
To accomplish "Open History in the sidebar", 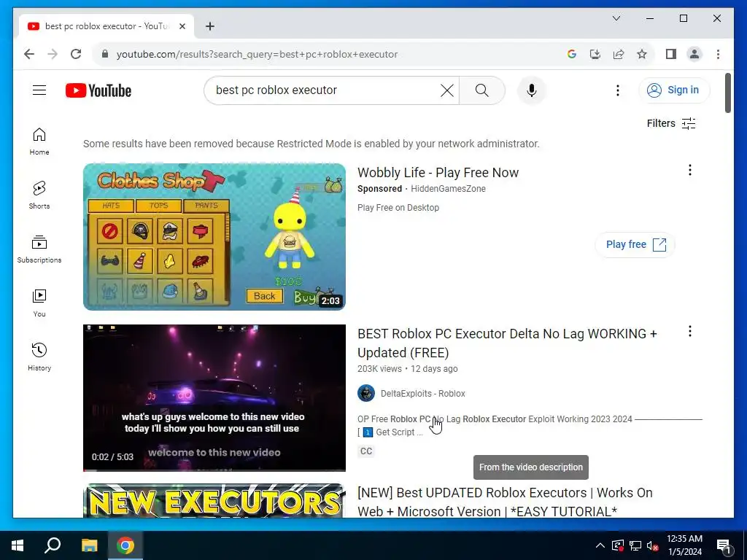I will pyautogui.click(x=39, y=357).
